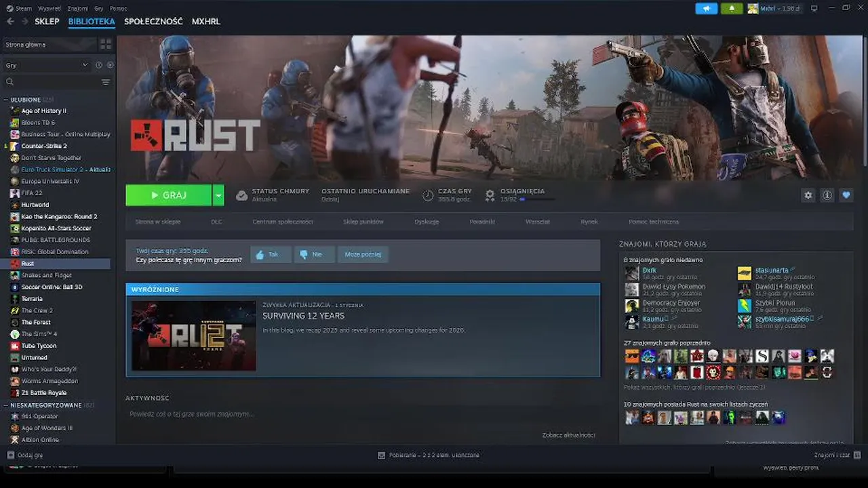This screenshot has width=868, height=488.
Task: Click the blue announcements megaphone button
Action: click(x=706, y=8)
